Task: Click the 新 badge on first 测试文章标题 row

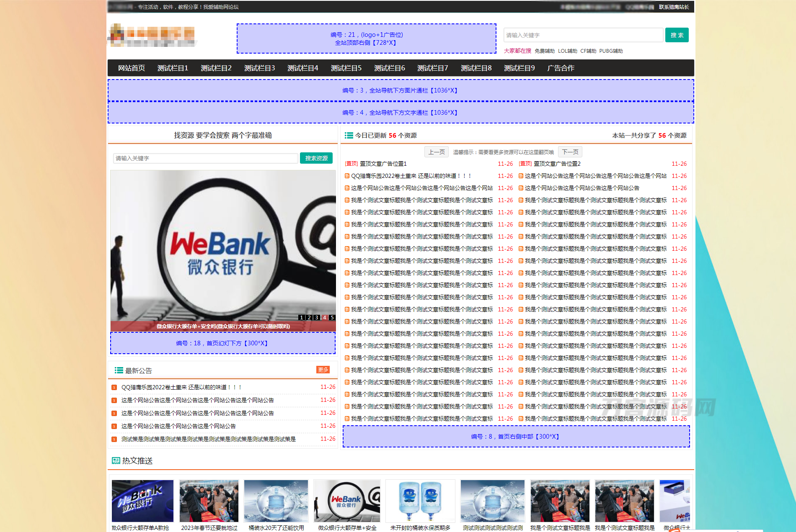Action: pos(347,200)
